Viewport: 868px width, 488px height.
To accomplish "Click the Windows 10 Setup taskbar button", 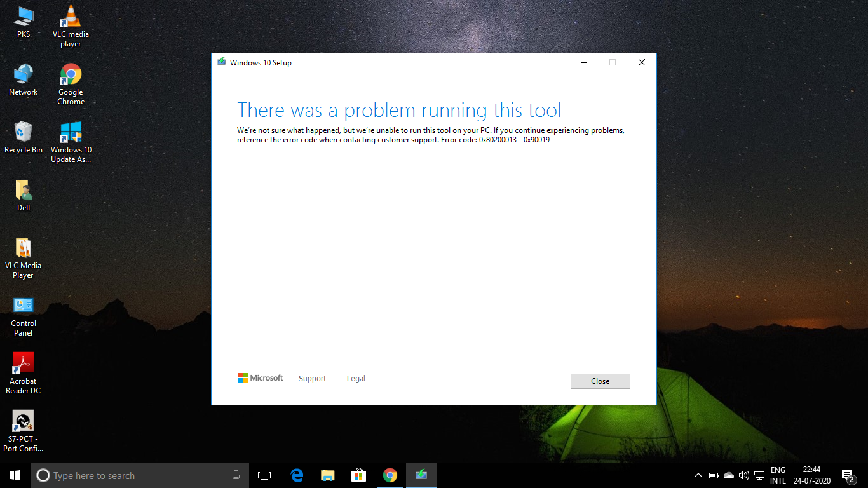I will click(x=421, y=475).
